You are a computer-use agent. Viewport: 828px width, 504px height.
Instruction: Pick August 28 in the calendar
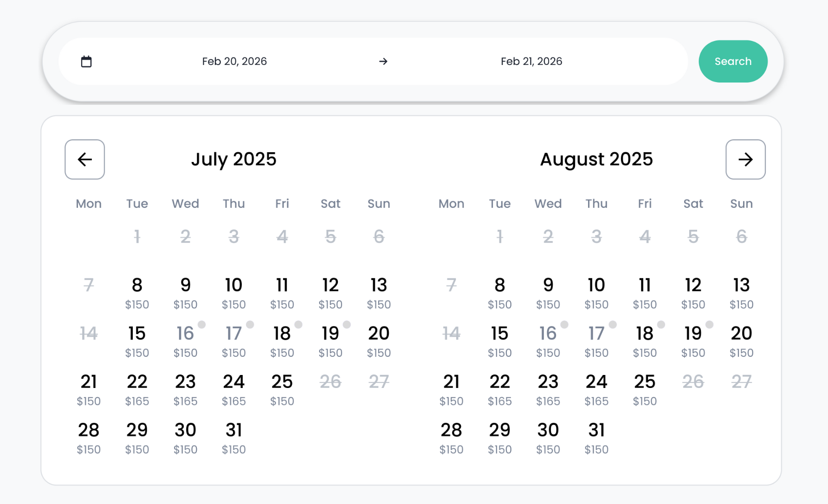(451, 437)
